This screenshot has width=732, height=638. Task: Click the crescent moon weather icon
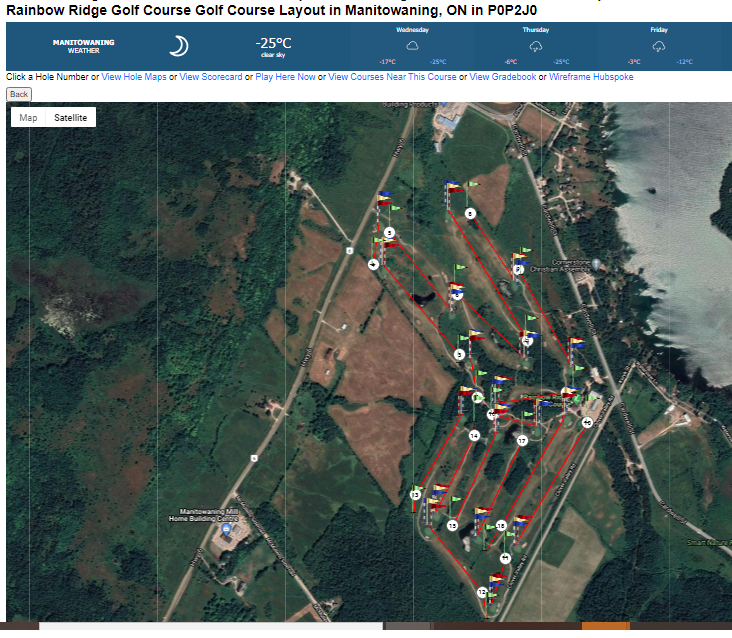(x=179, y=46)
